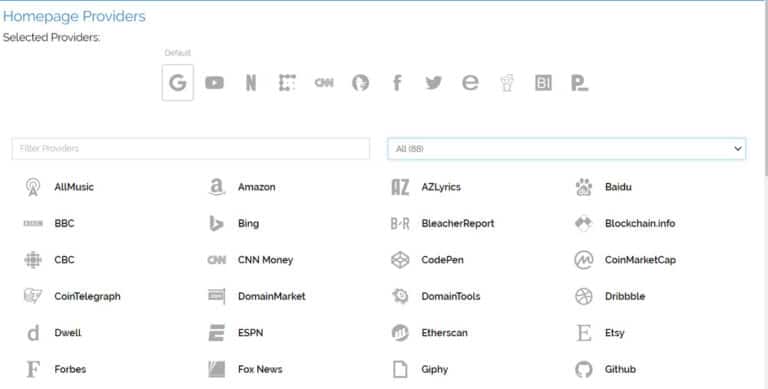
Task: Click the Etsy E icon
Action: pyautogui.click(x=583, y=333)
